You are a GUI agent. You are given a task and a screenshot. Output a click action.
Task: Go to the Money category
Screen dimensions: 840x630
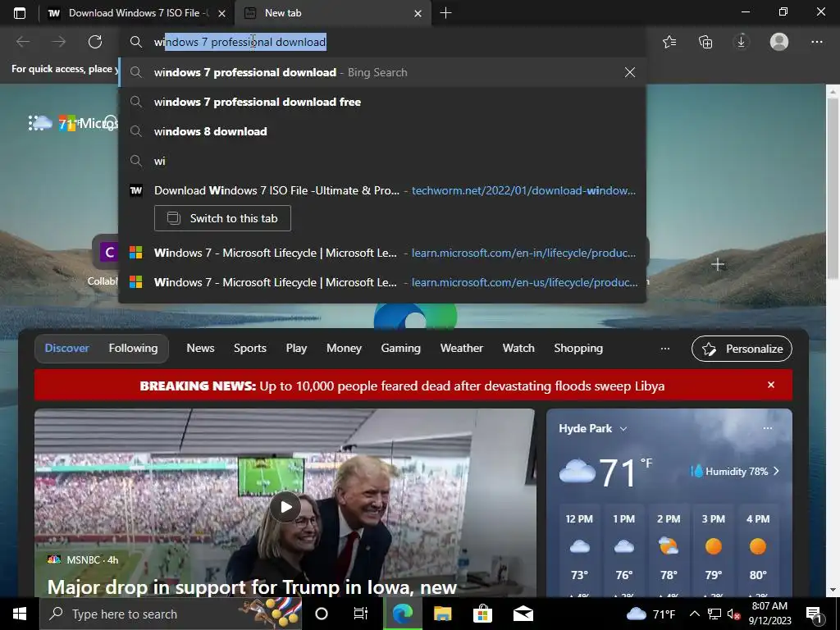click(344, 348)
